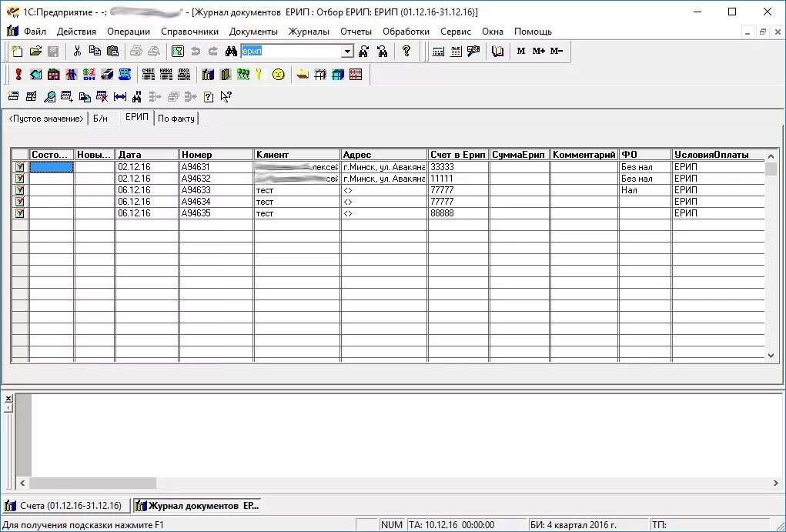Click the dollar DM currency icon
786x532 pixels.
(x=89, y=75)
